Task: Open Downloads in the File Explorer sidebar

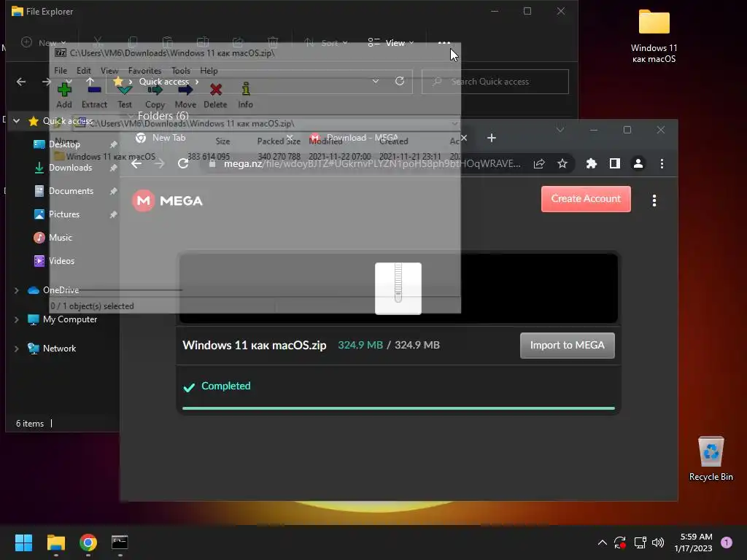Action: (71, 168)
